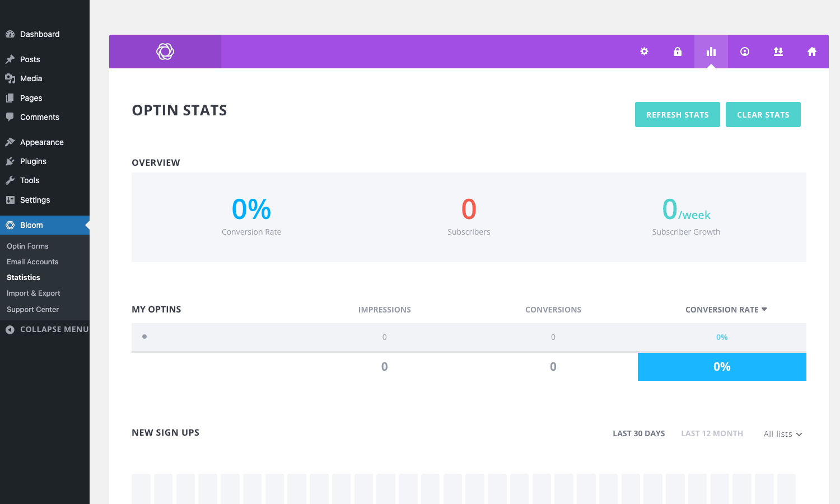Click the optin row status dot
The height and width of the screenshot is (504, 840).
144,337
